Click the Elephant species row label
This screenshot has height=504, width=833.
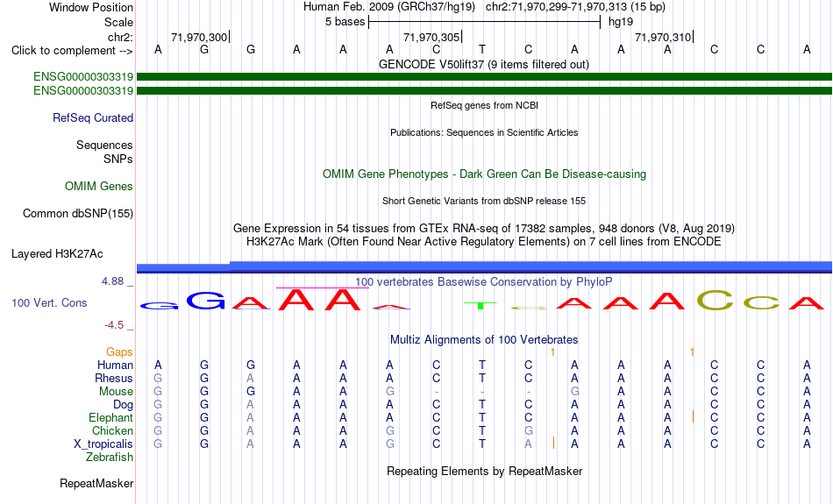pyautogui.click(x=110, y=418)
